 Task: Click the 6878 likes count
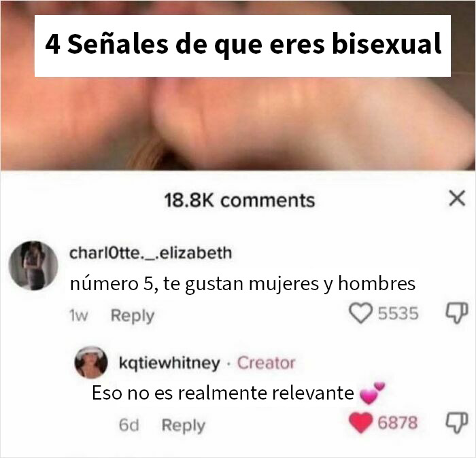click(x=397, y=423)
